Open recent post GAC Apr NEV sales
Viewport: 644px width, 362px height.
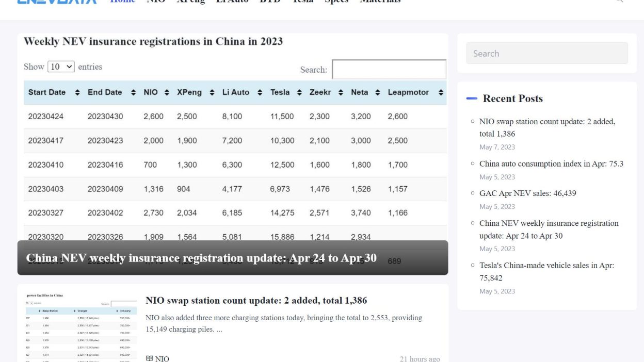tap(527, 193)
